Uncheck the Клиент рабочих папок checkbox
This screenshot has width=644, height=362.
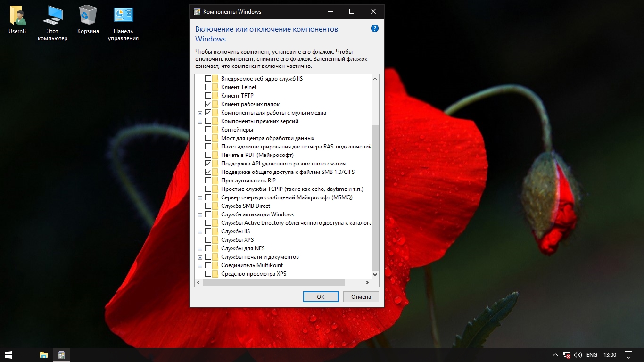pos(208,104)
